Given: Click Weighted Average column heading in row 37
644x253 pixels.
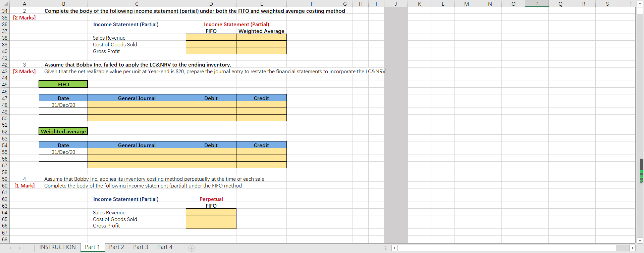Looking at the screenshot, I should [261, 31].
